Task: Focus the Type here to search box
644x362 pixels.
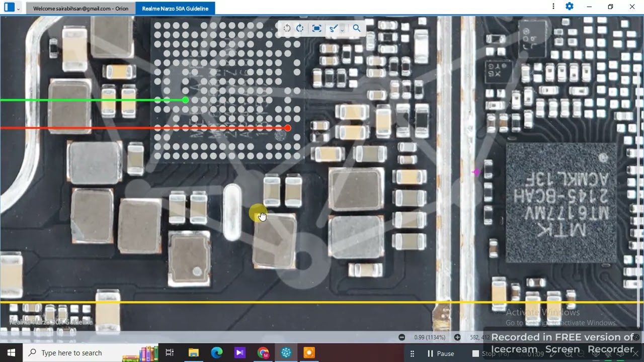Action: [x=91, y=353]
